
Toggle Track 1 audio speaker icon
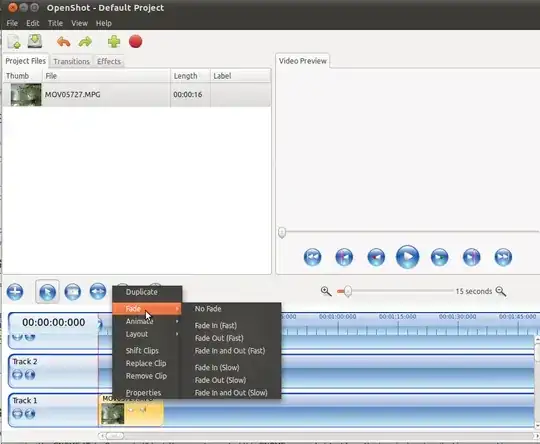click(x=30, y=413)
